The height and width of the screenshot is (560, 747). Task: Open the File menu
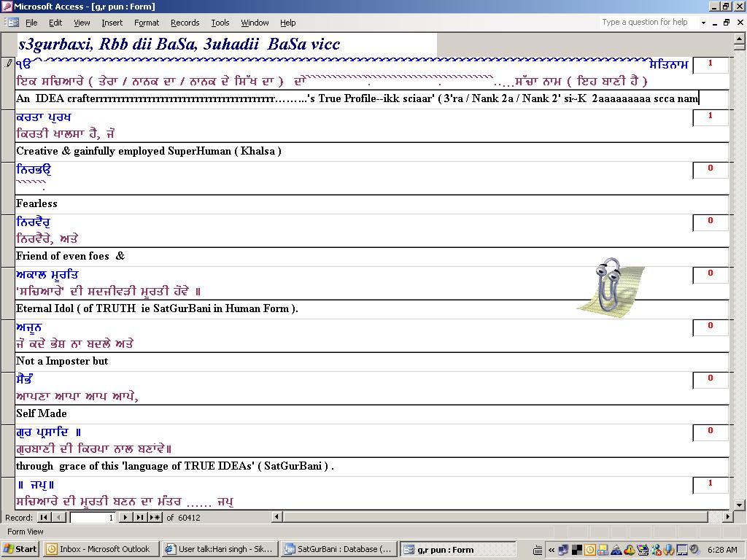click(x=31, y=23)
